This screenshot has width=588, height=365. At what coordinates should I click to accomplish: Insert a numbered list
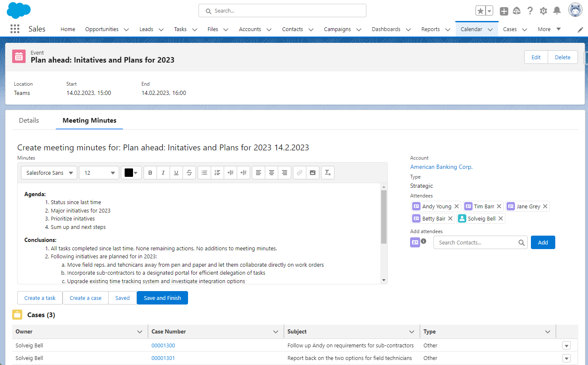point(217,173)
